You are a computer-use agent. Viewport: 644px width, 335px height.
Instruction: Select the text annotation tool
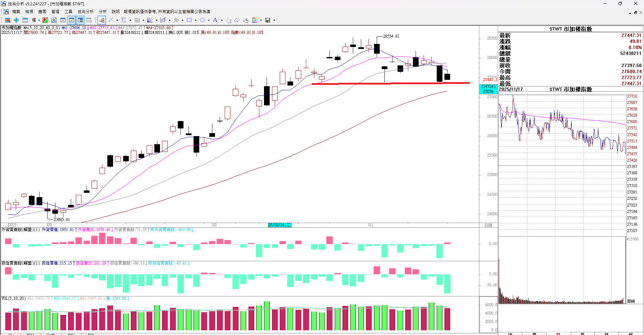pos(215,20)
